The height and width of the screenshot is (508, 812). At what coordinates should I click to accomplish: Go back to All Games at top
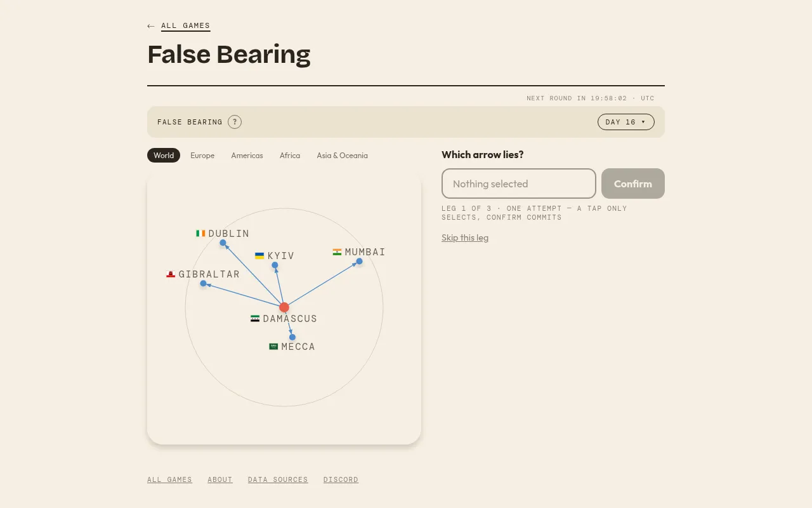click(x=185, y=26)
